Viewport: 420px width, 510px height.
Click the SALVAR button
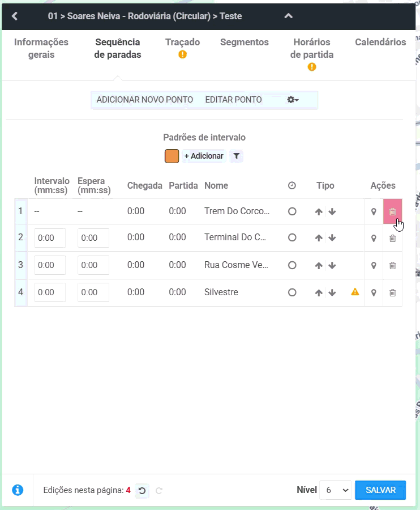click(x=380, y=490)
